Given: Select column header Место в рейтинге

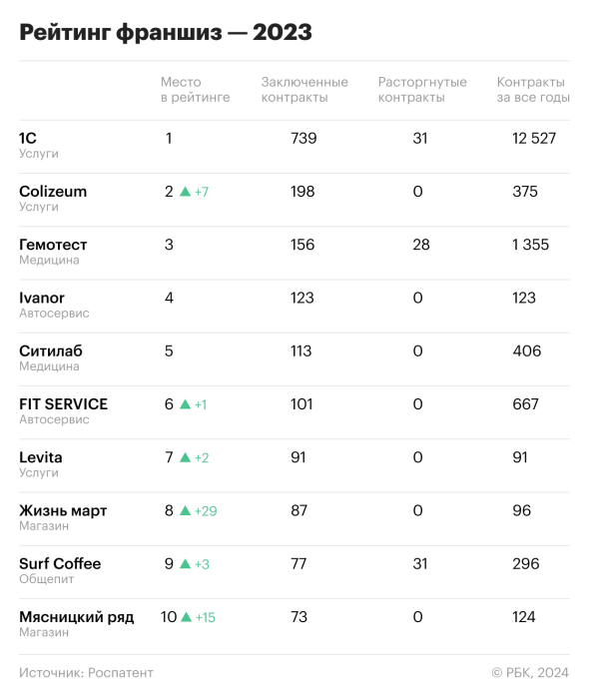Looking at the screenshot, I should (x=196, y=90).
